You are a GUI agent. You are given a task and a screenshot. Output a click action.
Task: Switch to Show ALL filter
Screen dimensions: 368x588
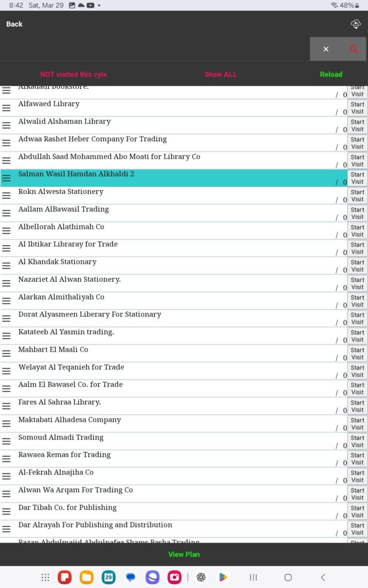click(x=220, y=74)
